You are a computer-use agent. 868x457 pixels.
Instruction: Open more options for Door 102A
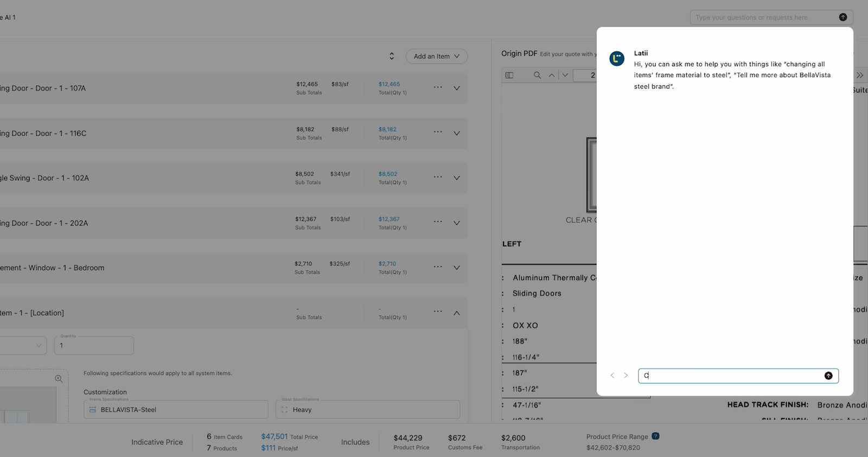pos(438,177)
